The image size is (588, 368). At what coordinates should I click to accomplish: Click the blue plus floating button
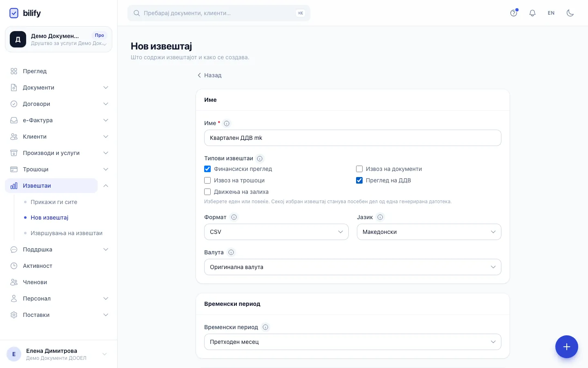click(x=566, y=347)
